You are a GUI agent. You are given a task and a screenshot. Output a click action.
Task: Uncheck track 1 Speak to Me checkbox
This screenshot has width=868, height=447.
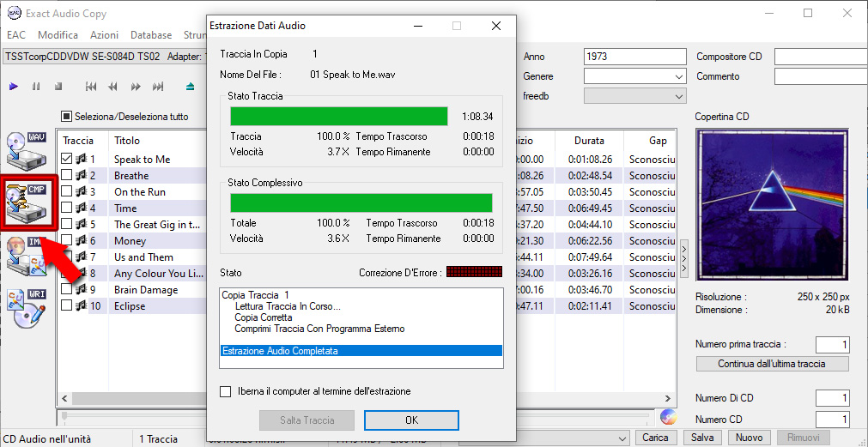pos(66,159)
